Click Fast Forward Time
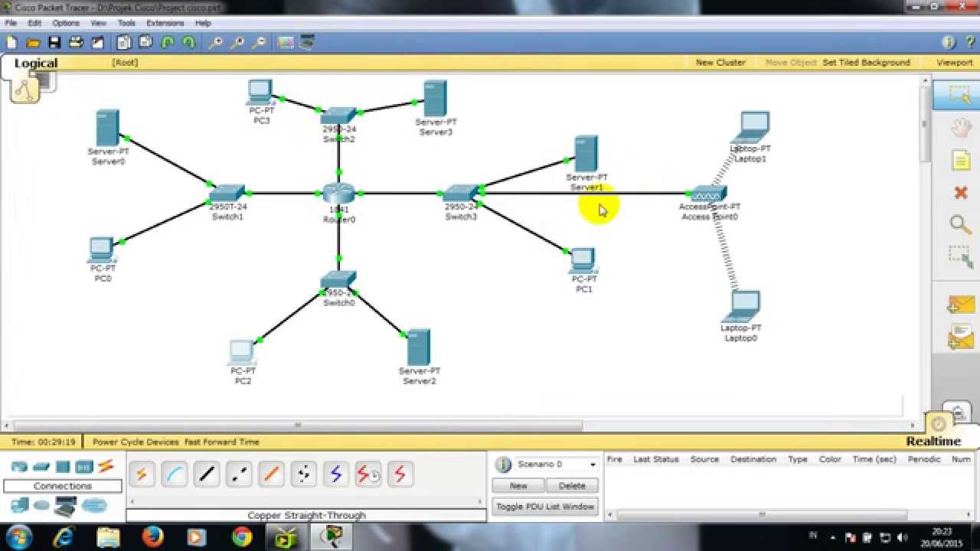 point(221,442)
